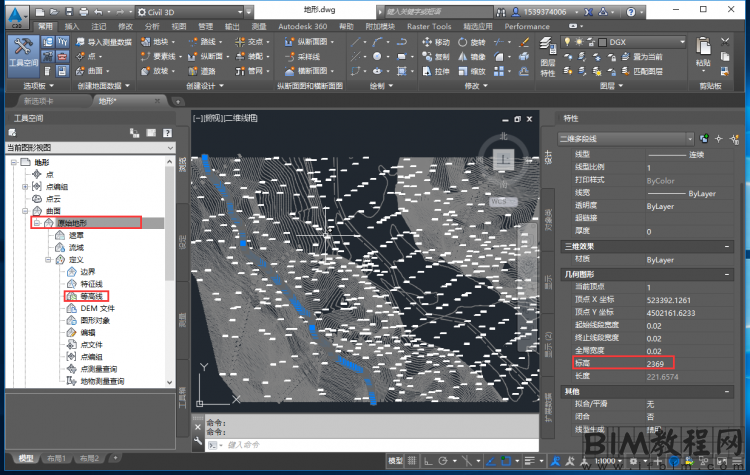
Task: Toggle grid display in status bar
Action: coord(412,461)
